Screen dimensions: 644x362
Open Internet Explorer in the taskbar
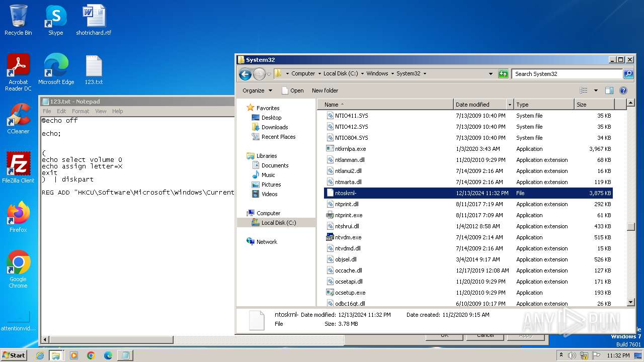pyautogui.click(x=40, y=355)
